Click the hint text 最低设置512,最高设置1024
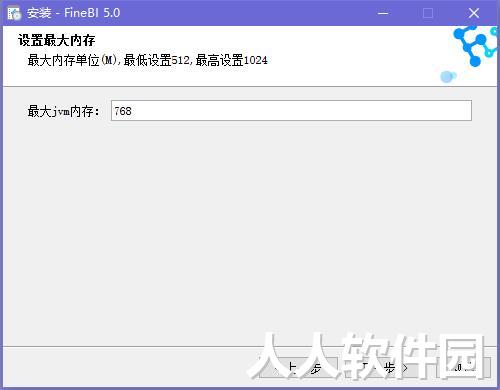Viewport: 500px width, 390px height. [x=196, y=60]
